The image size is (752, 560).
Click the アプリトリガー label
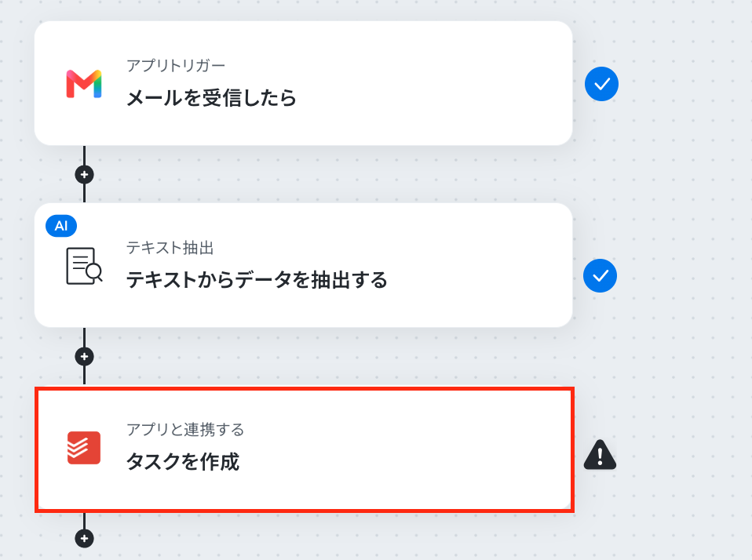(176, 66)
